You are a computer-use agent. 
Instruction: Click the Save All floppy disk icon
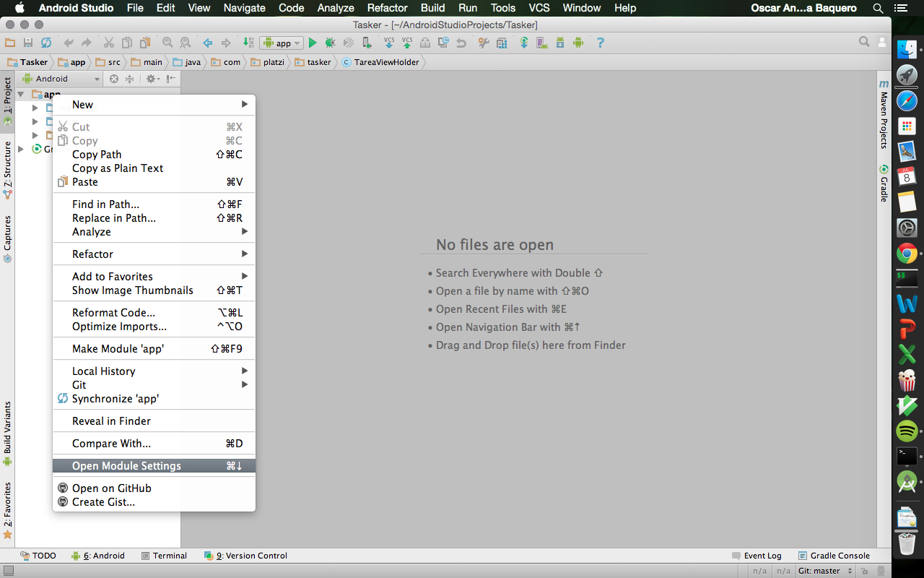[x=27, y=43]
